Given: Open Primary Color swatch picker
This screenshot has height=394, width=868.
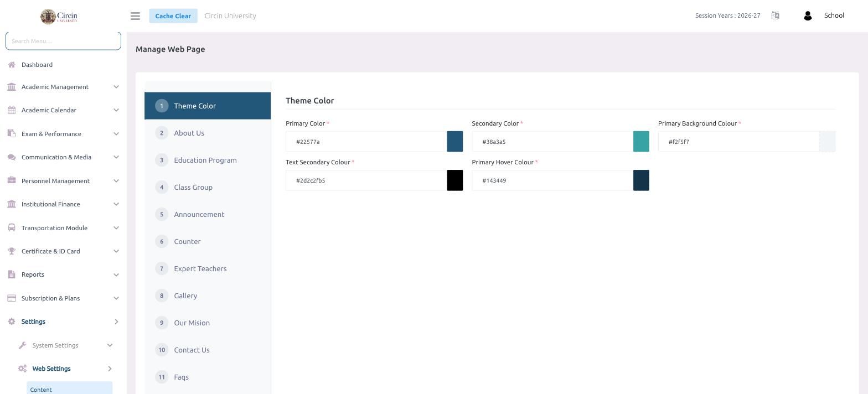Looking at the screenshot, I should click(455, 142).
